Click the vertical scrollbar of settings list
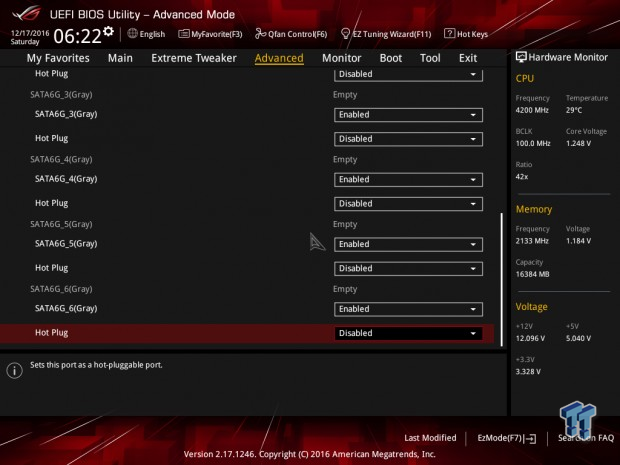The width and height of the screenshot is (620, 465). [502, 280]
